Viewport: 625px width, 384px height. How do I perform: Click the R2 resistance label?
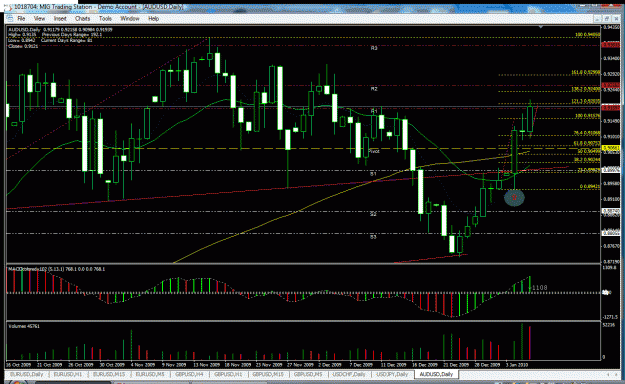pyautogui.click(x=374, y=89)
